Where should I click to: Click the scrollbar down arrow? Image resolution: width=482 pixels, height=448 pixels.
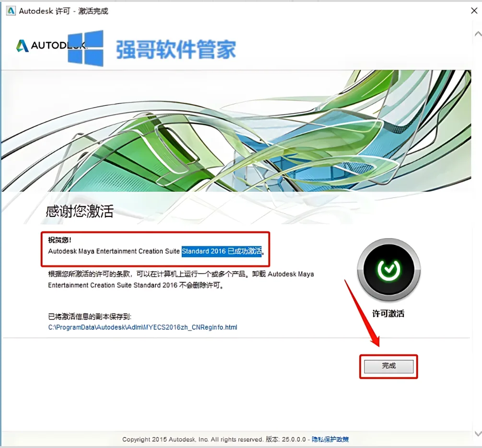click(x=478, y=434)
